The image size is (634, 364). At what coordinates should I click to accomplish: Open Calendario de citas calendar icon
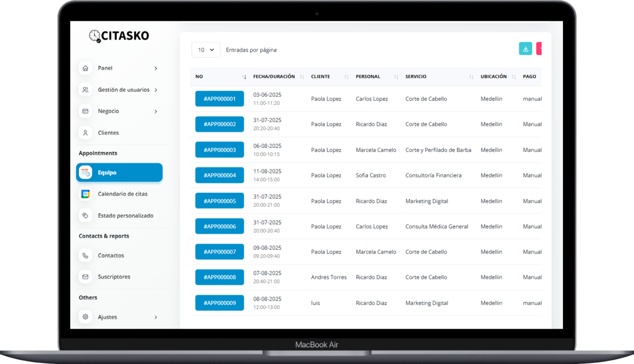pyautogui.click(x=85, y=194)
